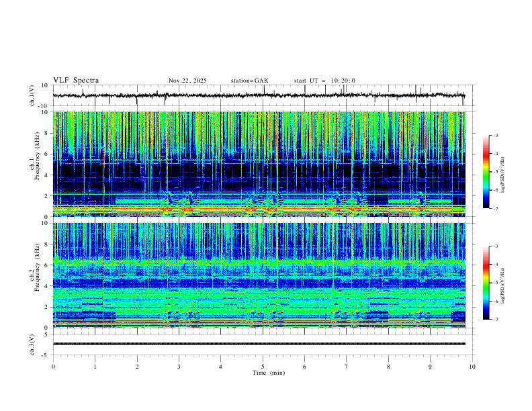Click time axis tick label '0'

[53, 367]
